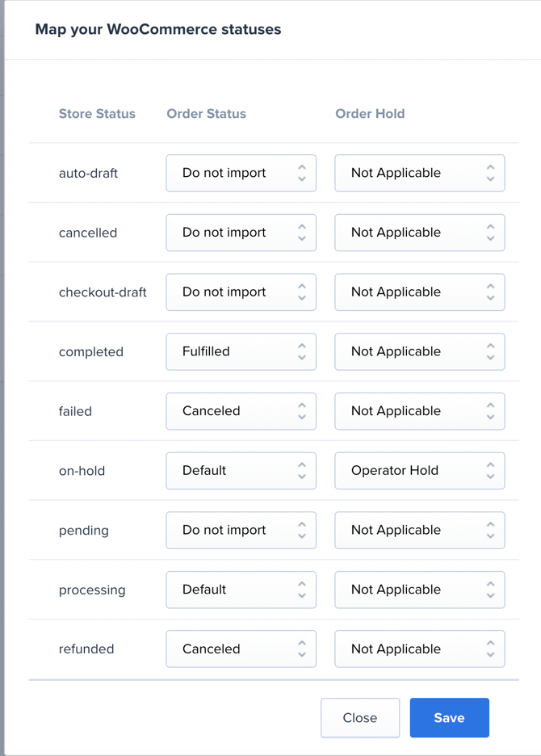Click the Save button
Screen dimensions: 541x756
click(449, 717)
